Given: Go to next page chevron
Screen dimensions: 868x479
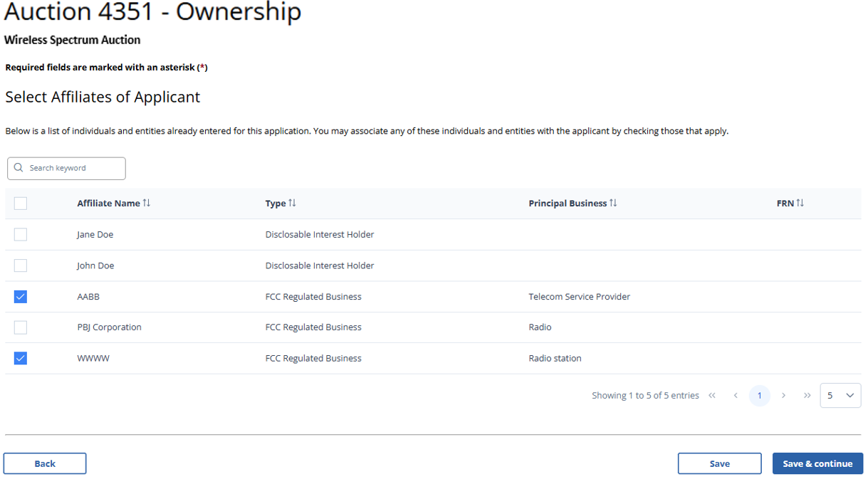Looking at the screenshot, I should tap(783, 396).
